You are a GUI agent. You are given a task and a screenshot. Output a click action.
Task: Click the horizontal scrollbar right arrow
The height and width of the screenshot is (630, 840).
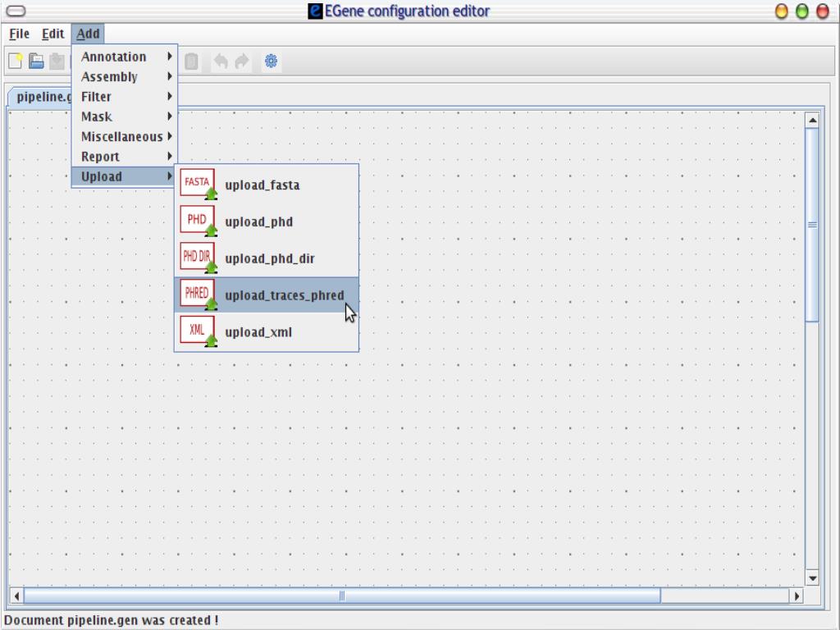coord(797,596)
